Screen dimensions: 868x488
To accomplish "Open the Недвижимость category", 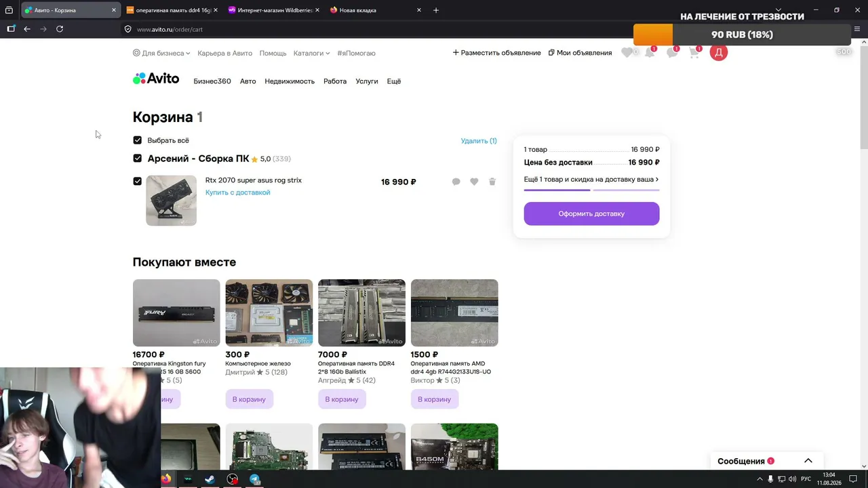I will click(x=290, y=81).
